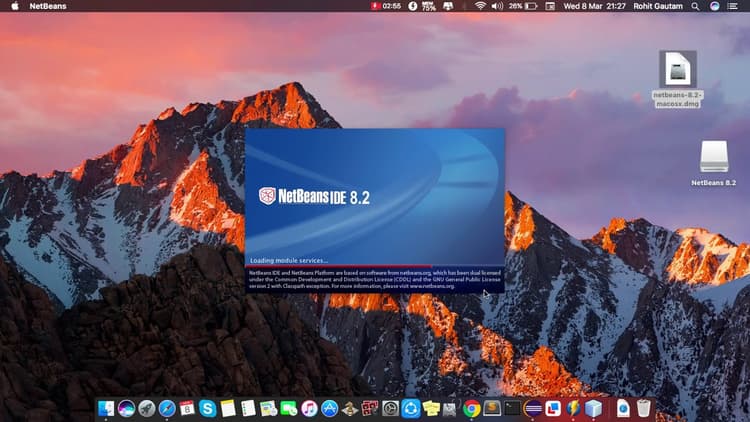Launch Siri from the dock

click(x=126, y=409)
